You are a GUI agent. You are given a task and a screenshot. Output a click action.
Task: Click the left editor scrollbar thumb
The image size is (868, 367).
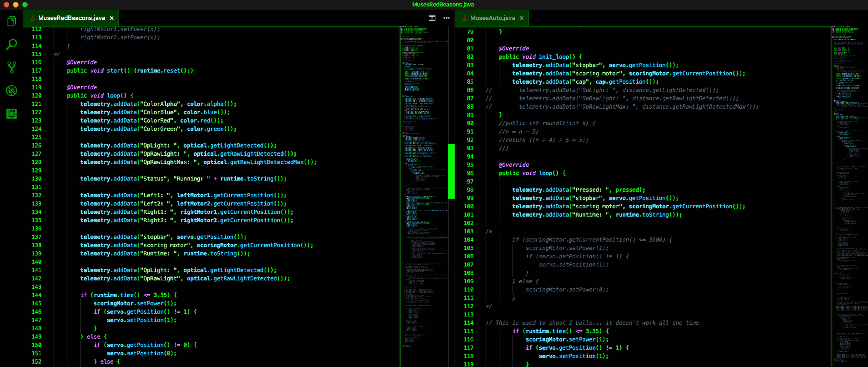(x=451, y=171)
